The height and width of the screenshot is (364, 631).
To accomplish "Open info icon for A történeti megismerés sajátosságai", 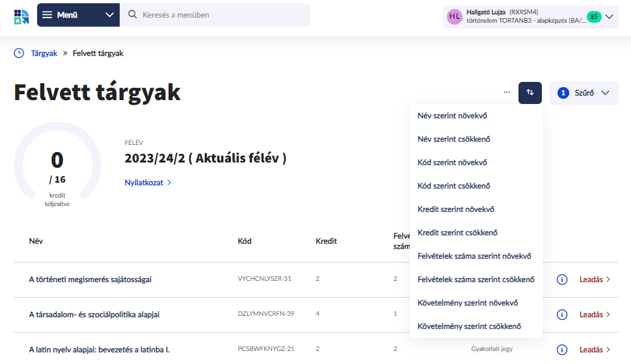I will click(561, 279).
